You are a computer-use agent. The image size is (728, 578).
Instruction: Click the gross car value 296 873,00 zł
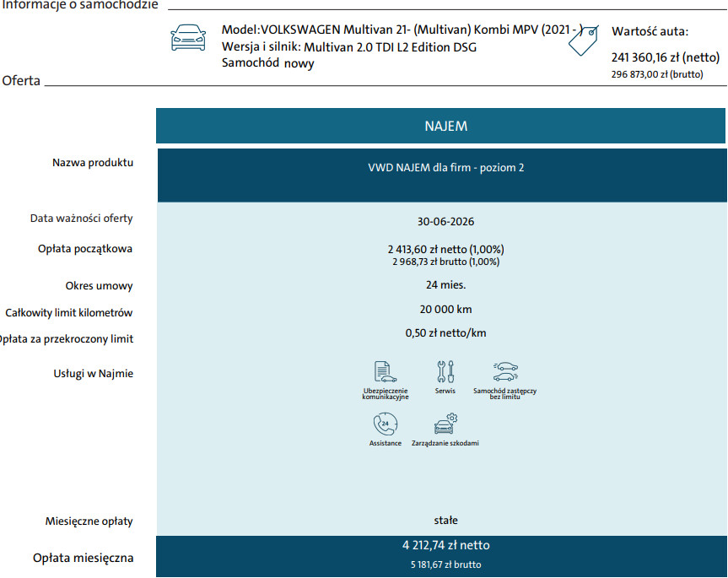[x=656, y=74]
